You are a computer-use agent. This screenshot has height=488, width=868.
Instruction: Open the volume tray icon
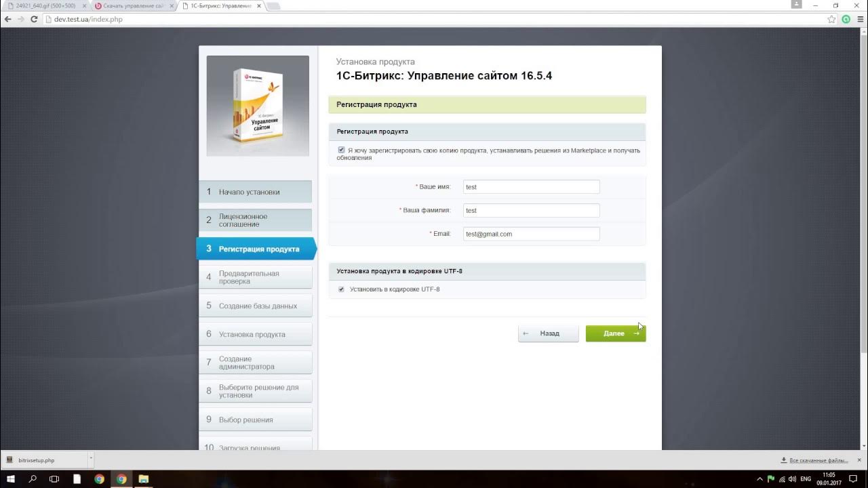pyautogui.click(x=793, y=479)
